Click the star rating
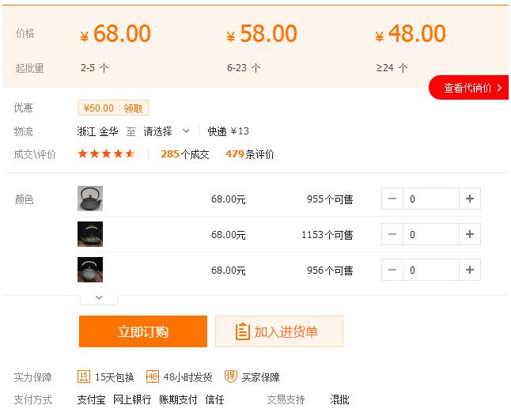The height and width of the screenshot is (420, 511). [x=106, y=154]
